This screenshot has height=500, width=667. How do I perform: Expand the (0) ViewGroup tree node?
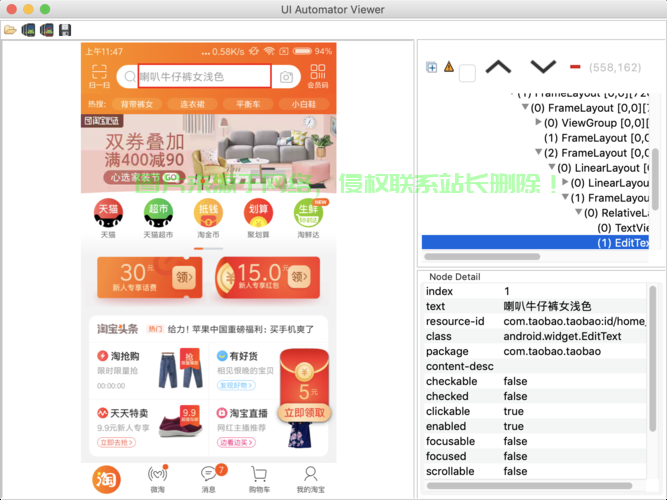(539, 122)
